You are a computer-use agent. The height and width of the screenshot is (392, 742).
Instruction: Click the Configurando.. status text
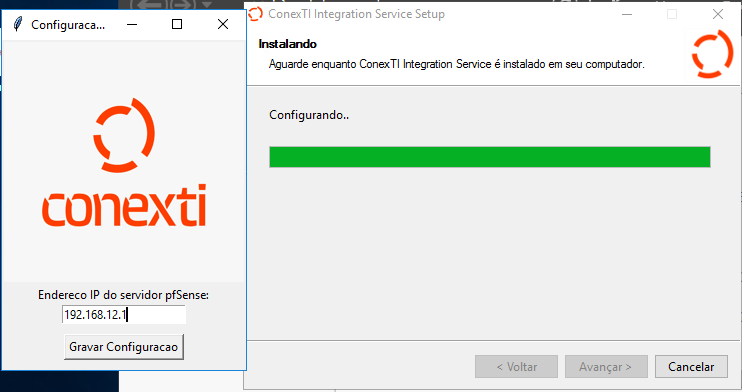pyautogui.click(x=309, y=115)
